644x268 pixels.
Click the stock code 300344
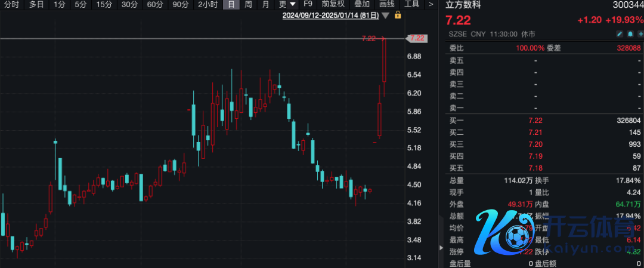click(627, 5)
